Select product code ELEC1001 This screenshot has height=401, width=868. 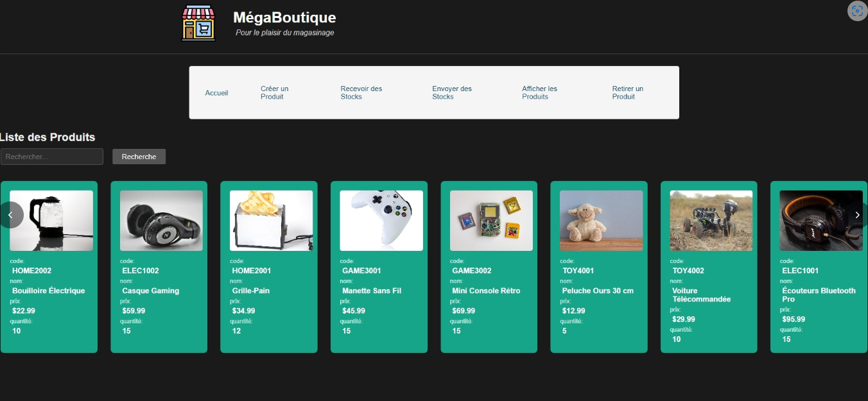click(801, 271)
